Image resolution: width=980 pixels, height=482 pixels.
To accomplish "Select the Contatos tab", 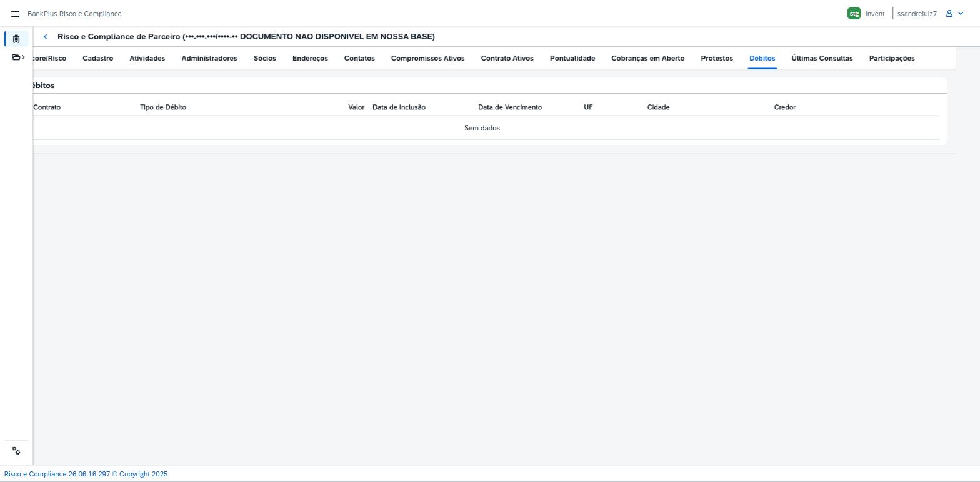I will tap(359, 58).
